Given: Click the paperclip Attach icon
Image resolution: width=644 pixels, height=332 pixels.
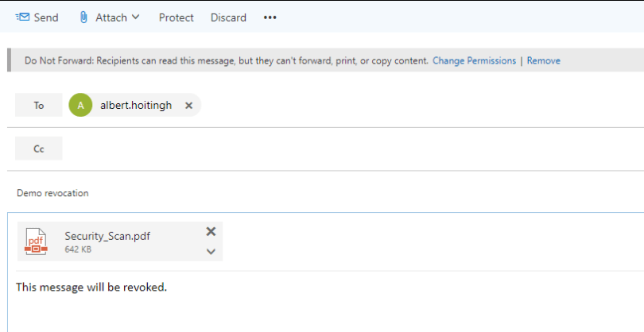Looking at the screenshot, I should 83,17.
